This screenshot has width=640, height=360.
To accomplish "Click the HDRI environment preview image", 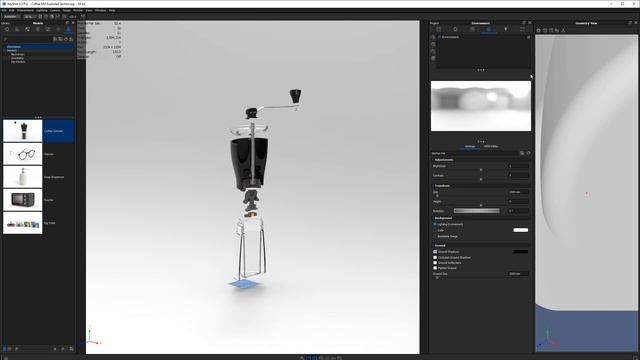I will click(481, 106).
